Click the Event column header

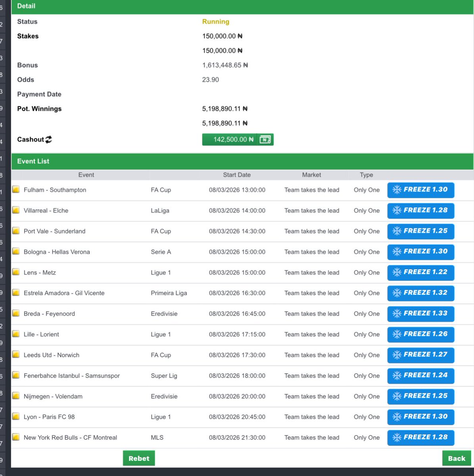86,175
